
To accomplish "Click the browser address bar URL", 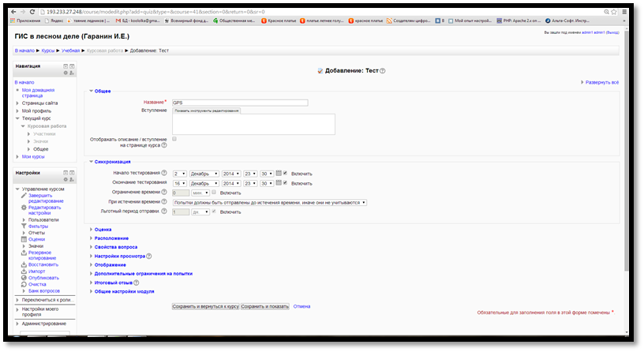I will pos(155,12).
